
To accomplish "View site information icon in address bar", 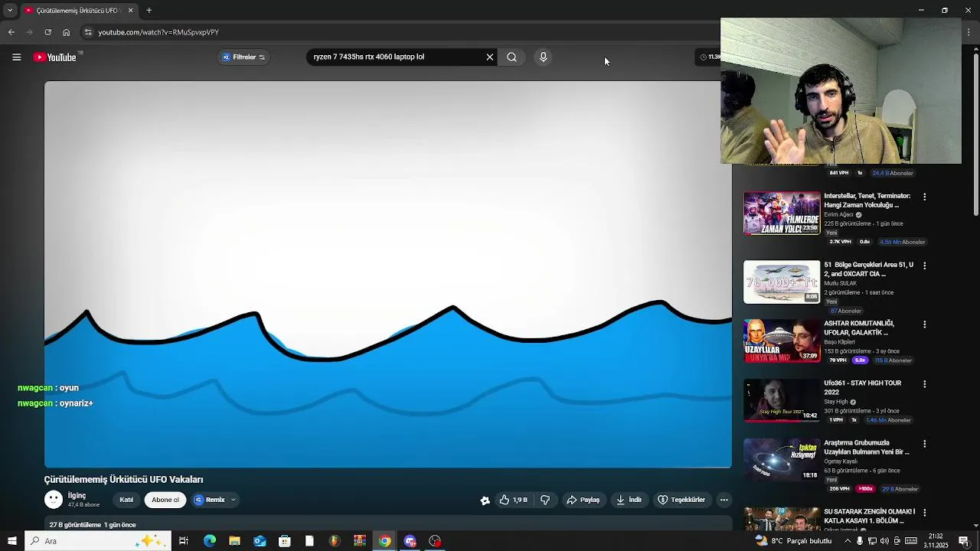I will [88, 32].
